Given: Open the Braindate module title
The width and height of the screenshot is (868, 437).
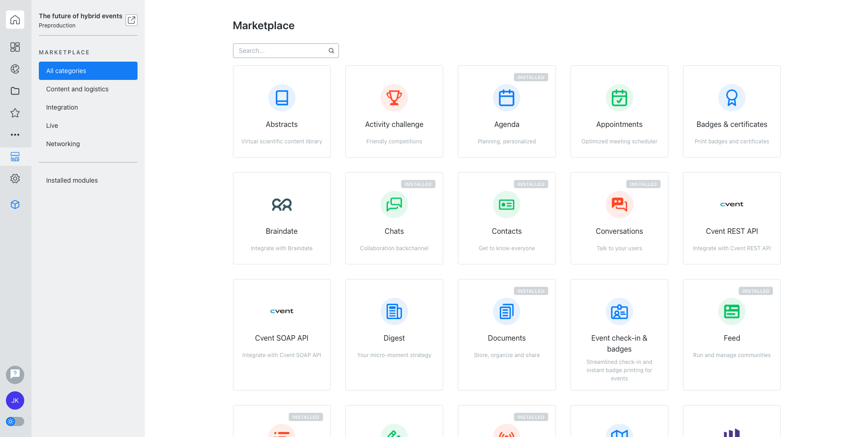Looking at the screenshot, I should click(x=282, y=231).
